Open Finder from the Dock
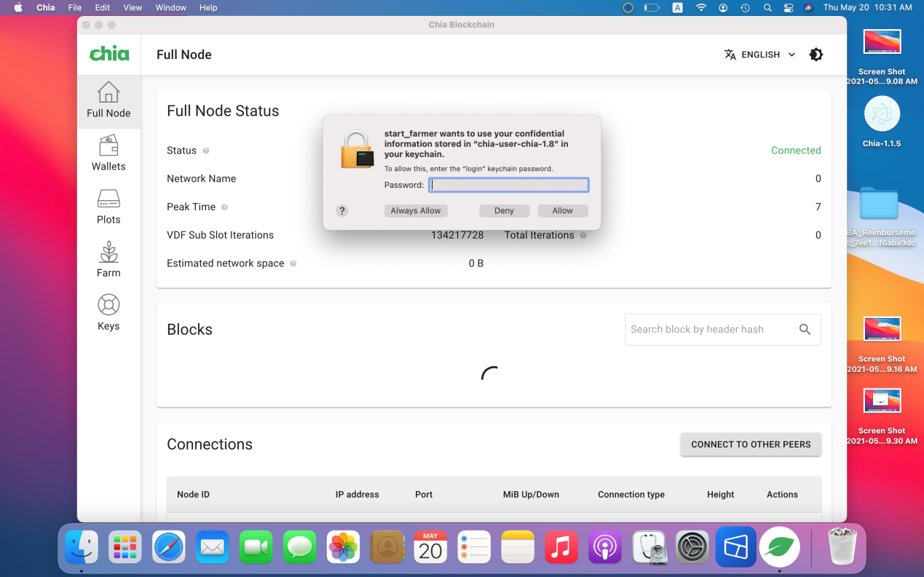Viewport: 924px width, 577px height. point(82,546)
